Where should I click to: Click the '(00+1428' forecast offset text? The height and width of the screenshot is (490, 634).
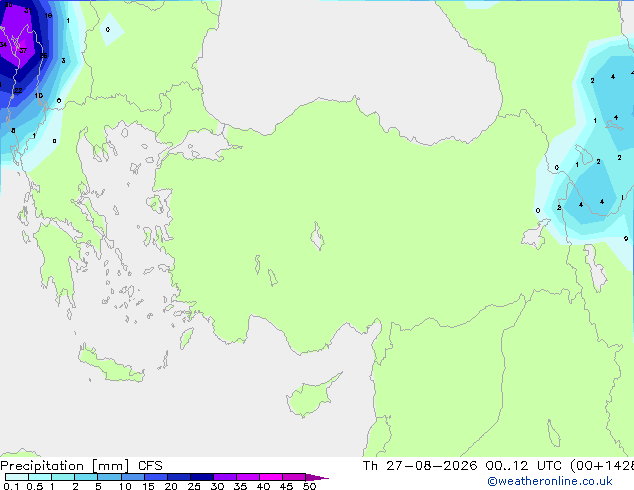point(602,466)
